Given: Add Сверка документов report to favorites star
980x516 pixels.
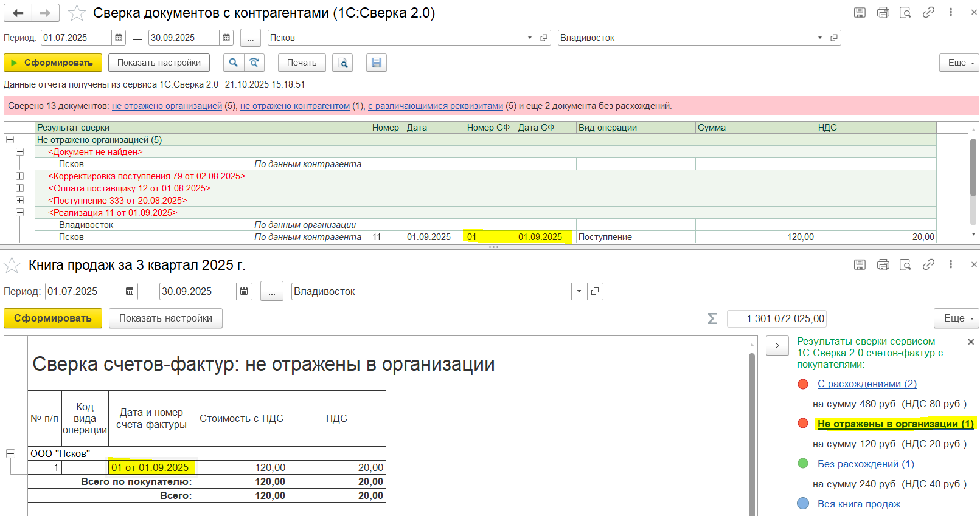Looking at the screenshot, I should [77, 13].
